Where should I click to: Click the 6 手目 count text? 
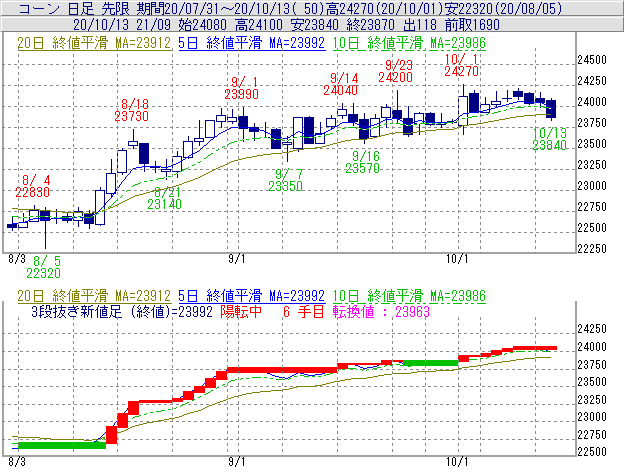[304, 311]
